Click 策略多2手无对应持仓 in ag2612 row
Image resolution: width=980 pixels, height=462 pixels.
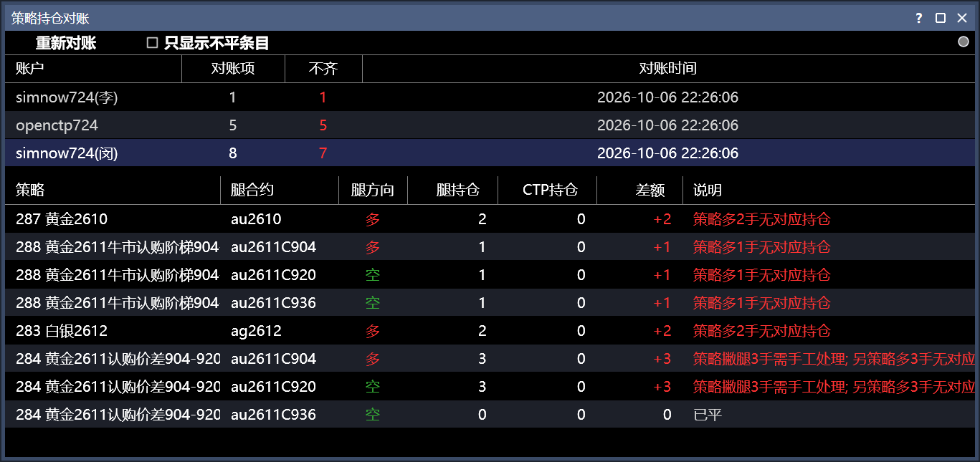tap(762, 331)
